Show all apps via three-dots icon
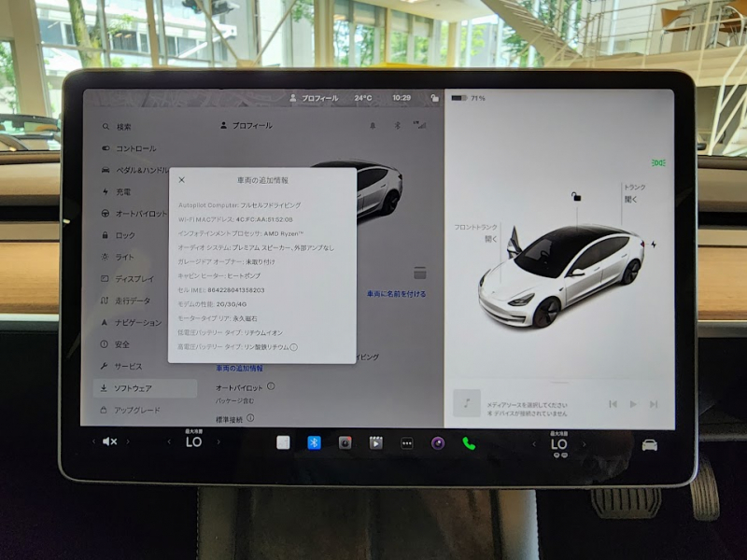 406,443
